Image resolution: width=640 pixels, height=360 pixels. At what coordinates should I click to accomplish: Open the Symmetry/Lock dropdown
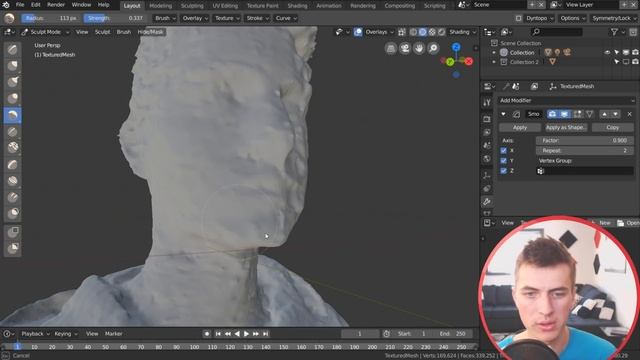tap(614, 18)
